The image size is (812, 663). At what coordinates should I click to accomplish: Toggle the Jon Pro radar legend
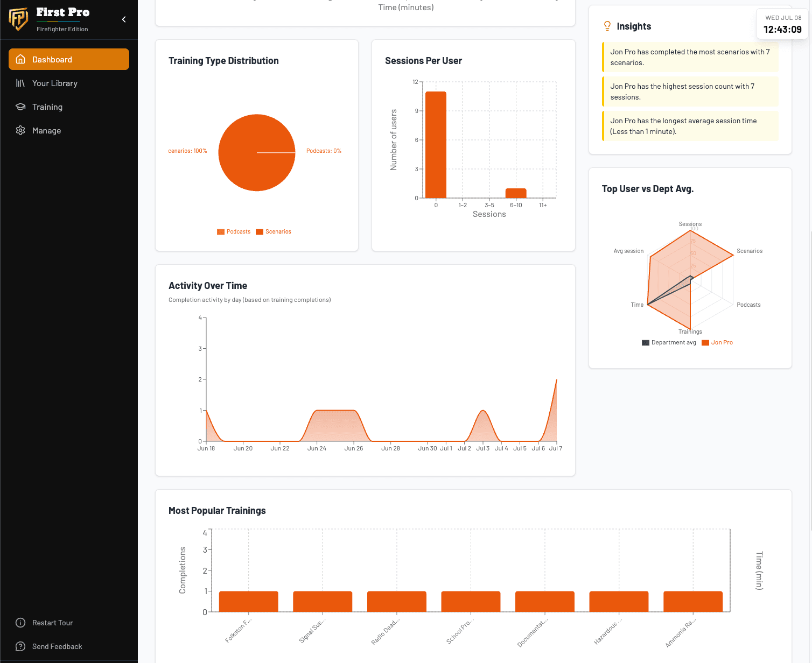tap(717, 342)
